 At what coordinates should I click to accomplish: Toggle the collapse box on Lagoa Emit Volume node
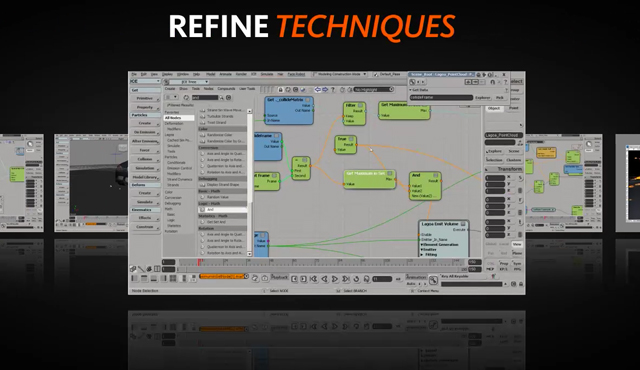click(x=463, y=224)
